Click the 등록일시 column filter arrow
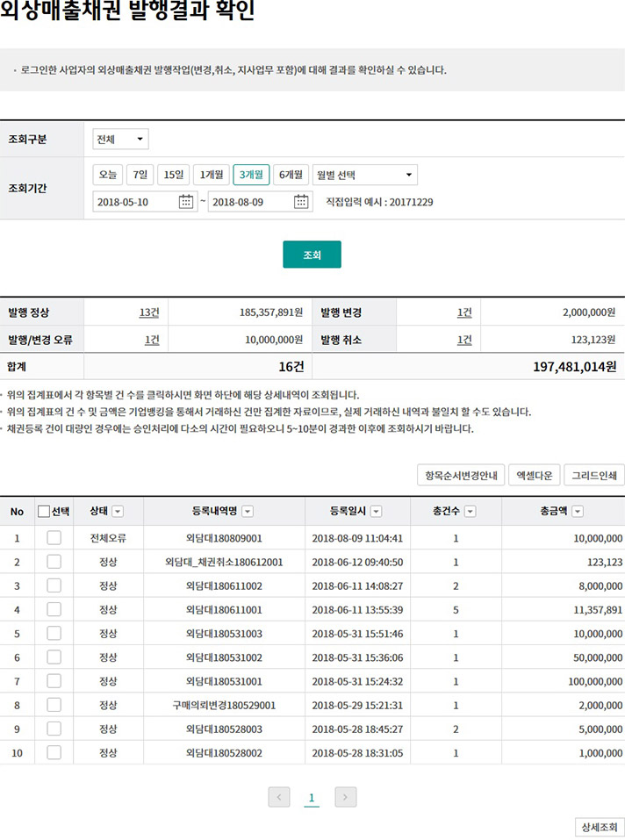The height and width of the screenshot is (840, 625). tap(377, 512)
